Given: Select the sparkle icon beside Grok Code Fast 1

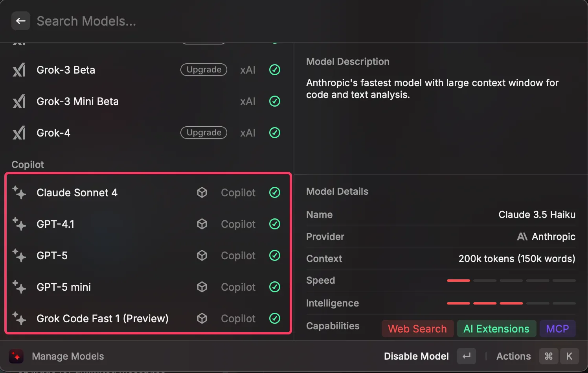Looking at the screenshot, I should tap(19, 318).
